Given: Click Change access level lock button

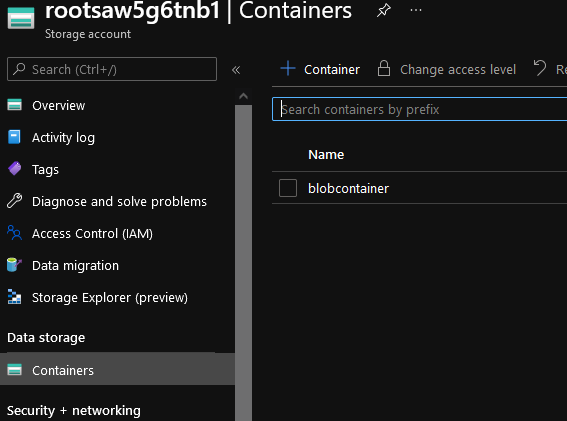Looking at the screenshot, I should click(447, 69).
